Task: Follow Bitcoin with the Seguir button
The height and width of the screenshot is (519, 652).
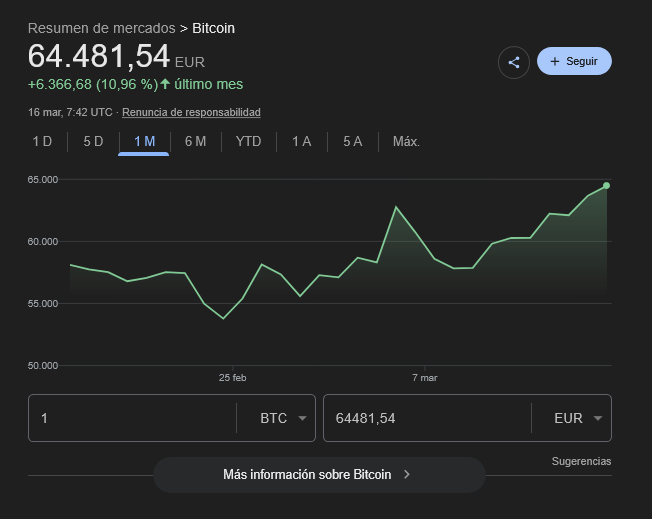Action: (x=574, y=61)
